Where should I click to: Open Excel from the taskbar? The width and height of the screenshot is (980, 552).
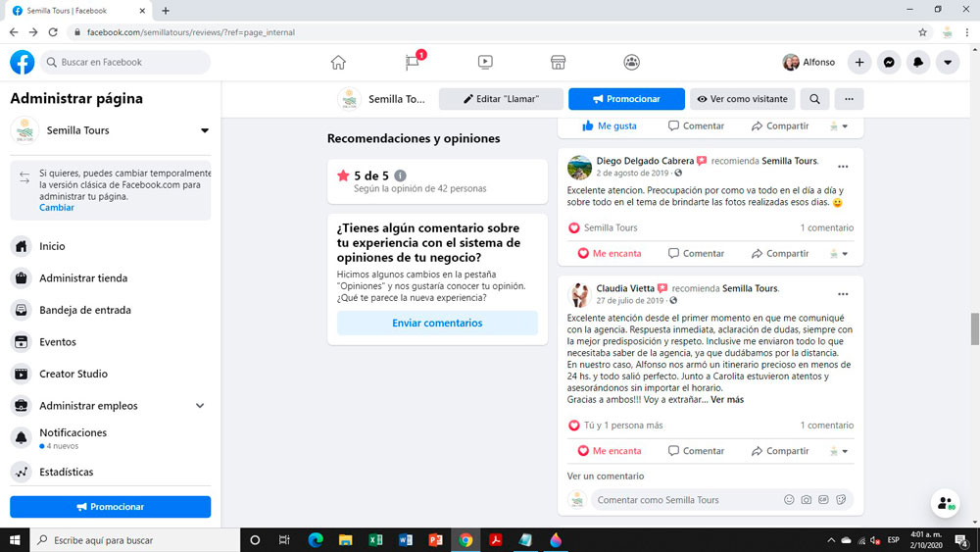pos(375,540)
